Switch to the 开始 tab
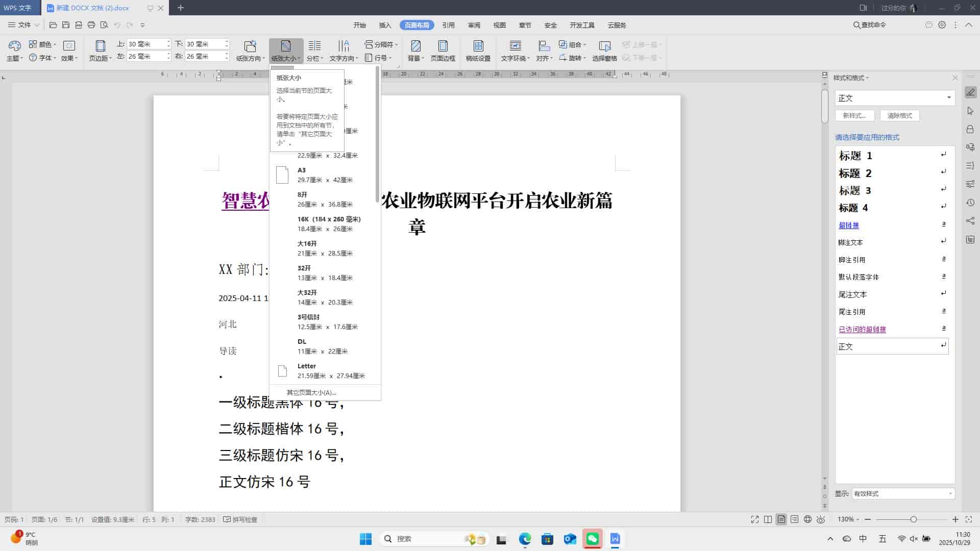980x551 pixels. (x=360, y=25)
